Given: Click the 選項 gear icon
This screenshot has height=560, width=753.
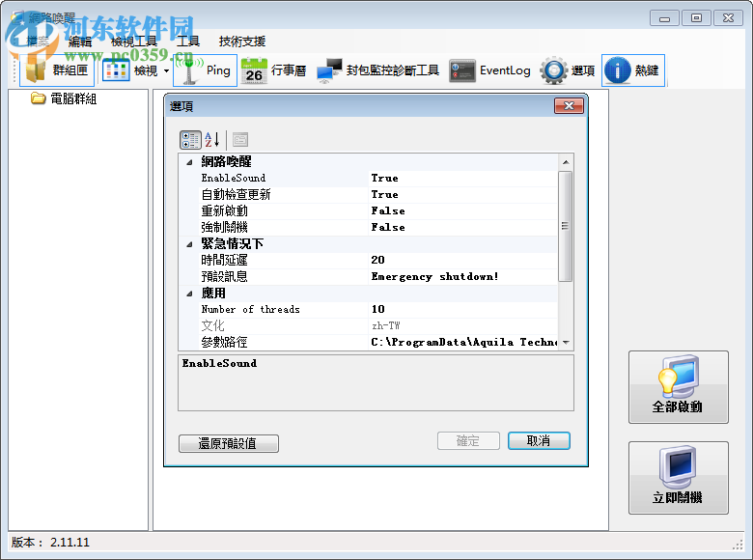Looking at the screenshot, I should (x=554, y=70).
